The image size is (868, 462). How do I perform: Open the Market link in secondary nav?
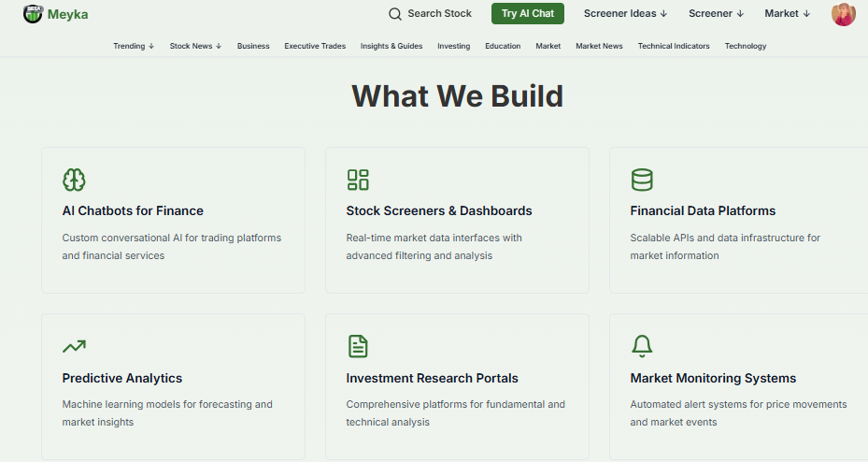click(x=548, y=46)
